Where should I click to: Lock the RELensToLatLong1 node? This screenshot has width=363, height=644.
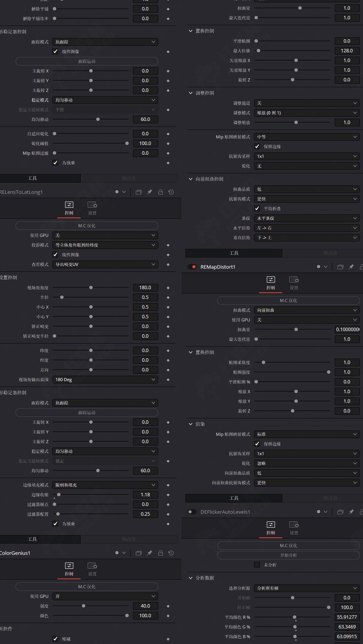click(x=160, y=192)
